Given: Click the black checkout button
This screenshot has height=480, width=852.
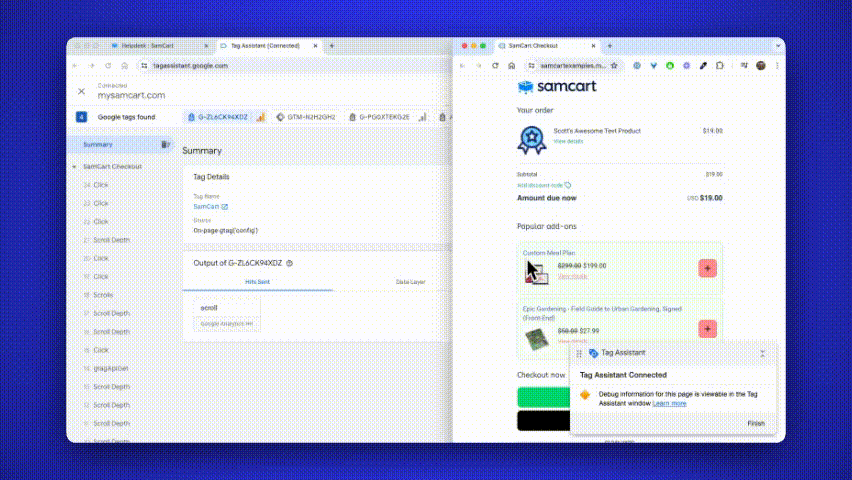Looking at the screenshot, I should 543,421.
